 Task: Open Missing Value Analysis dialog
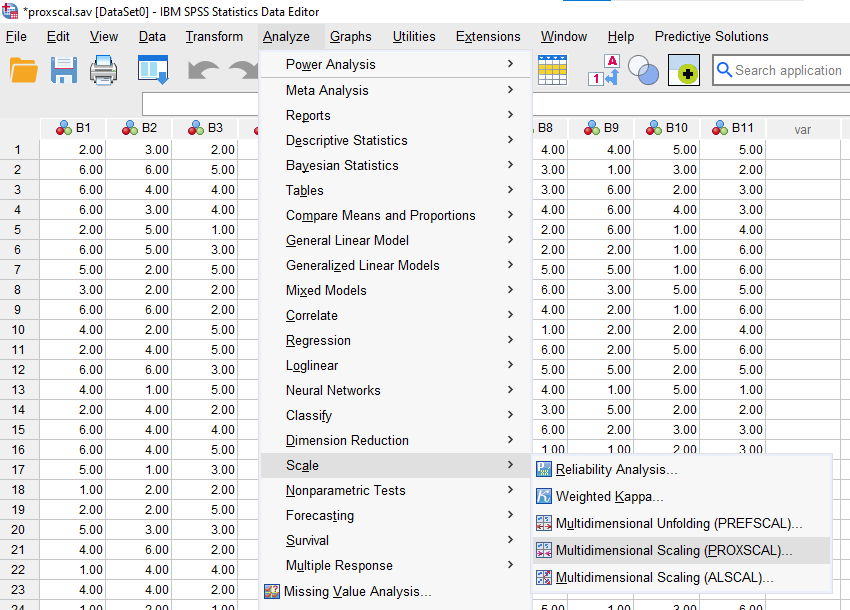click(x=357, y=591)
